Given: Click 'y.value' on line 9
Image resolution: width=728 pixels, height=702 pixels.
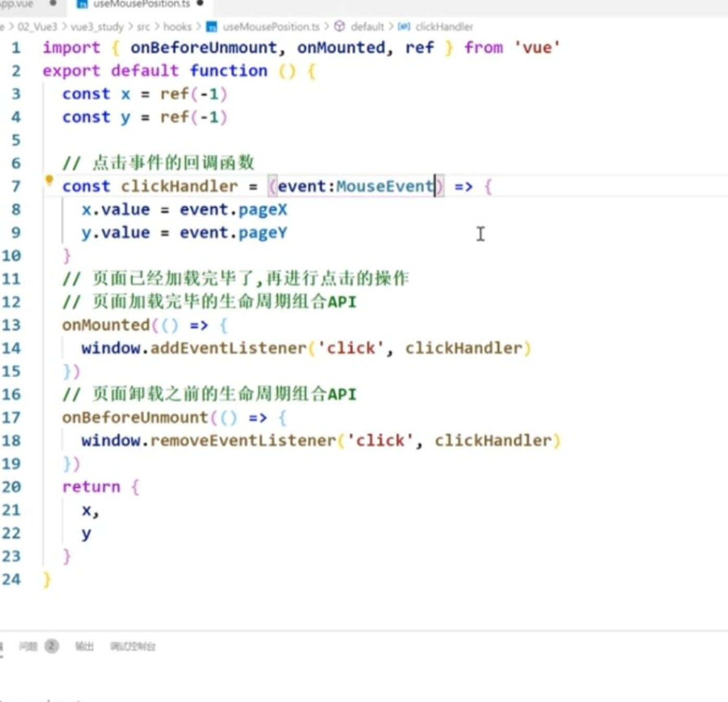Looking at the screenshot, I should point(116,233).
